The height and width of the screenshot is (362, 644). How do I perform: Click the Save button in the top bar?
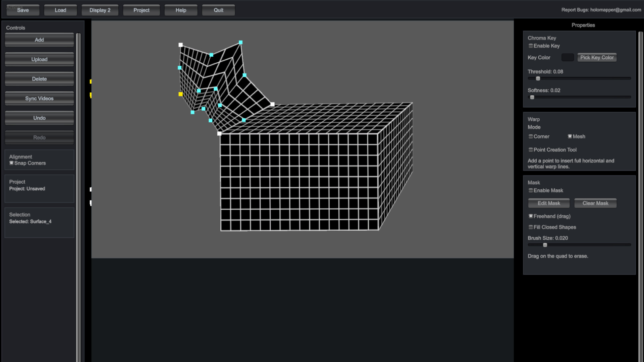click(23, 10)
